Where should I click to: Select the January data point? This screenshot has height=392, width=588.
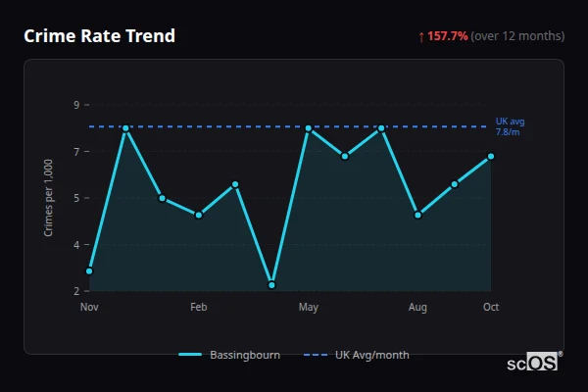(162, 198)
